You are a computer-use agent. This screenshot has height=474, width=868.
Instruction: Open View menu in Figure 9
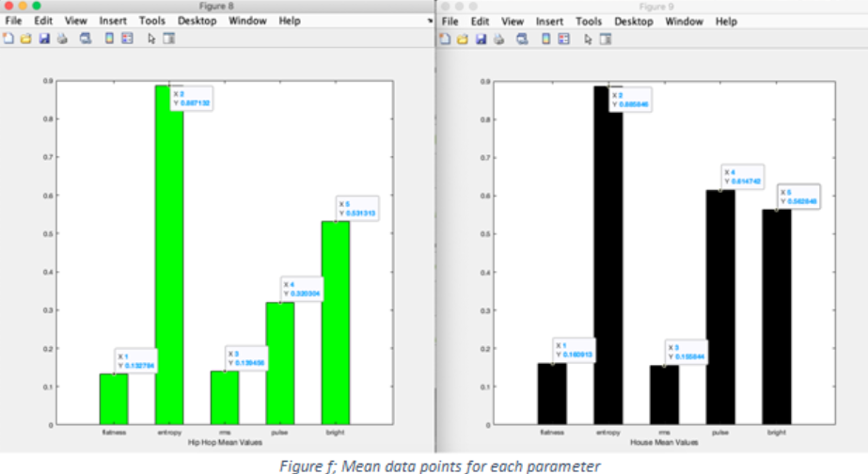(x=513, y=22)
